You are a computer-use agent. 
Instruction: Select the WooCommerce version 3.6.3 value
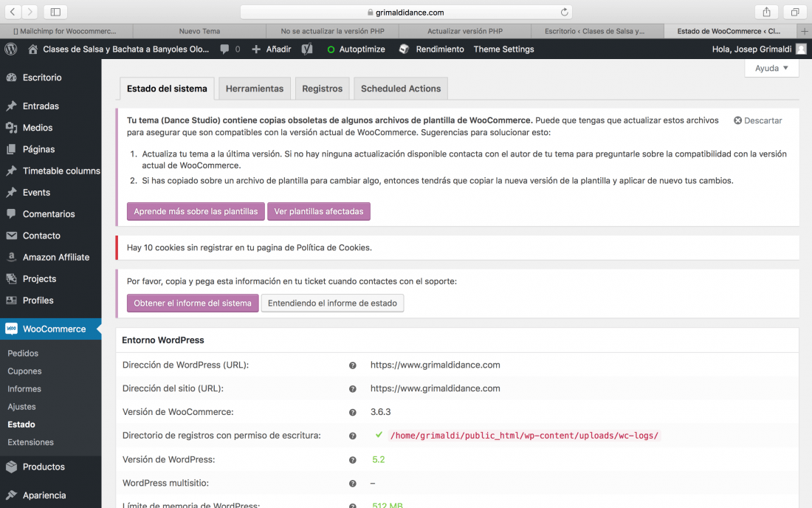[x=381, y=412]
